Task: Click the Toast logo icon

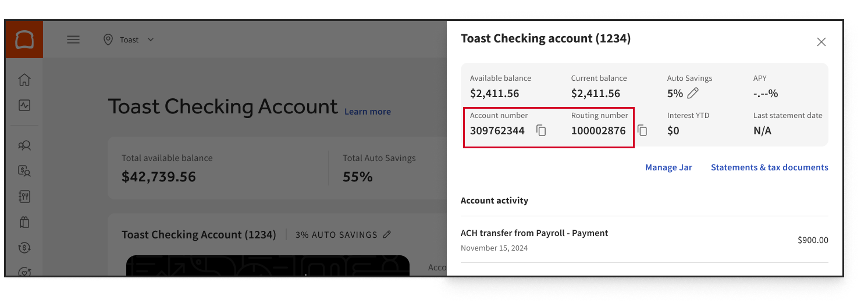Action: (x=24, y=40)
